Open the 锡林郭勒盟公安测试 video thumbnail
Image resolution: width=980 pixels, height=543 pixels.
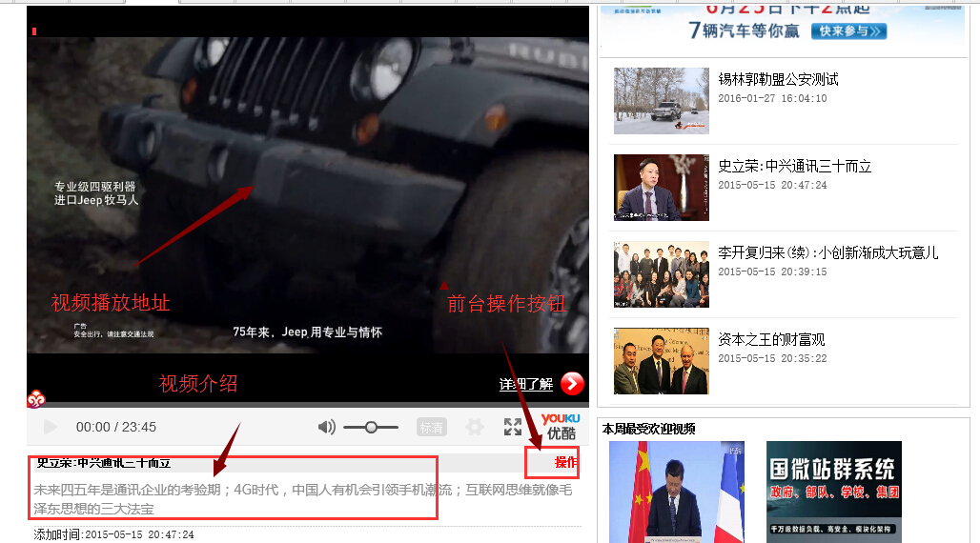661,100
